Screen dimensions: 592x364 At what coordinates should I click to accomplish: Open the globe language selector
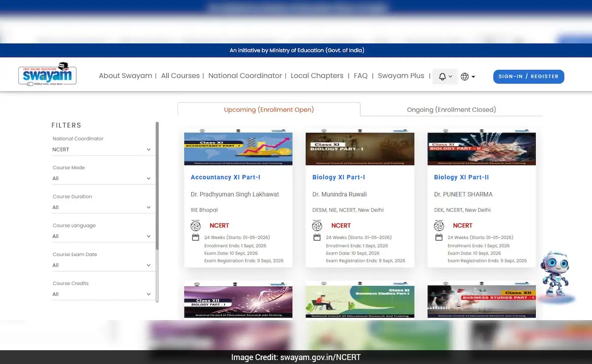[468, 76]
